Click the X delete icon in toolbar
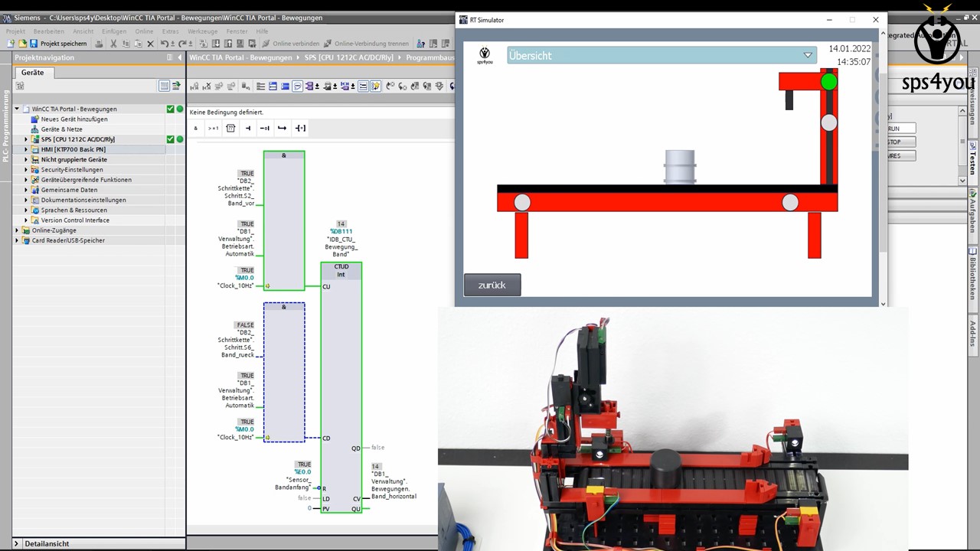The height and width of the screenshot is (551, 980). point(150,44)
